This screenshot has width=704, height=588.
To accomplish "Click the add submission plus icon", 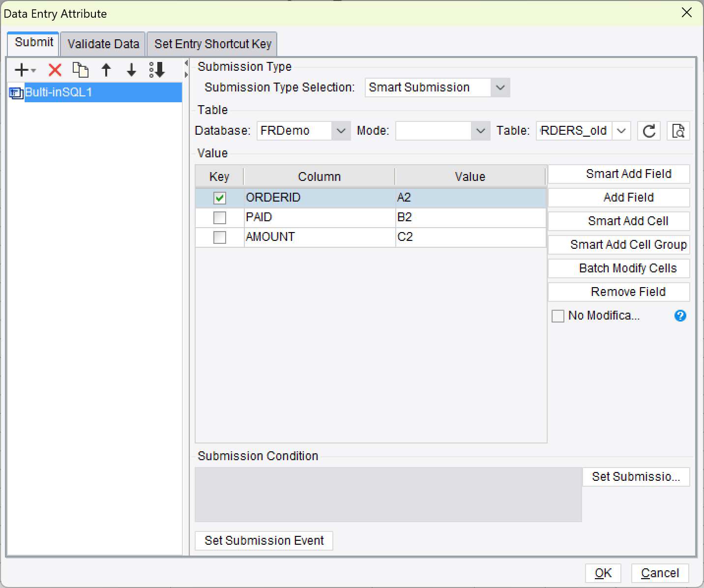I will (21, 70).
